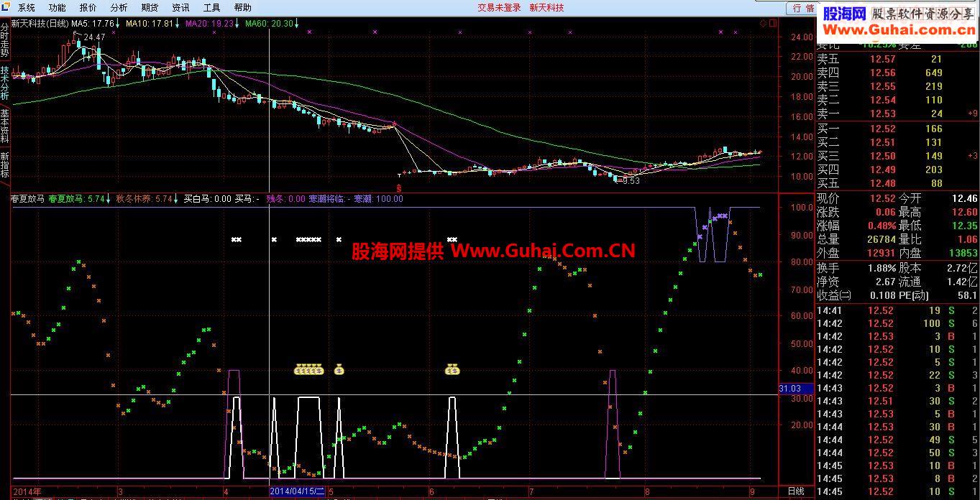The width and height of the screenshot is (980, 500).
Task: Click the MA60 down arrow indicator
Action: click(297, 23)
